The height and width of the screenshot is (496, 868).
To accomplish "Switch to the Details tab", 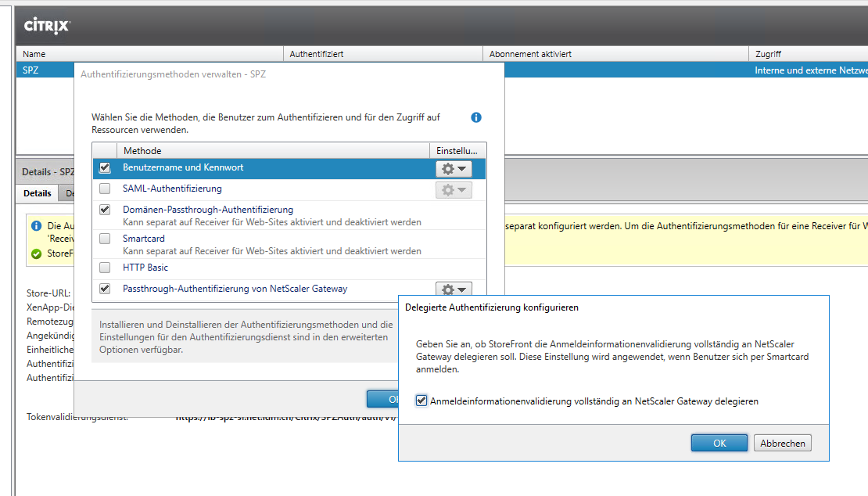I will click(36, 192).
